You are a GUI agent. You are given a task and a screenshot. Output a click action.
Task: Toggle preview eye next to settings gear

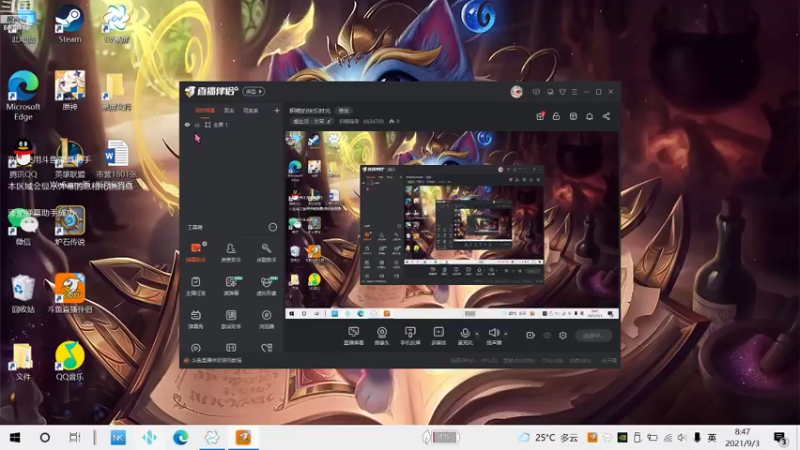(x=547, y=335)
